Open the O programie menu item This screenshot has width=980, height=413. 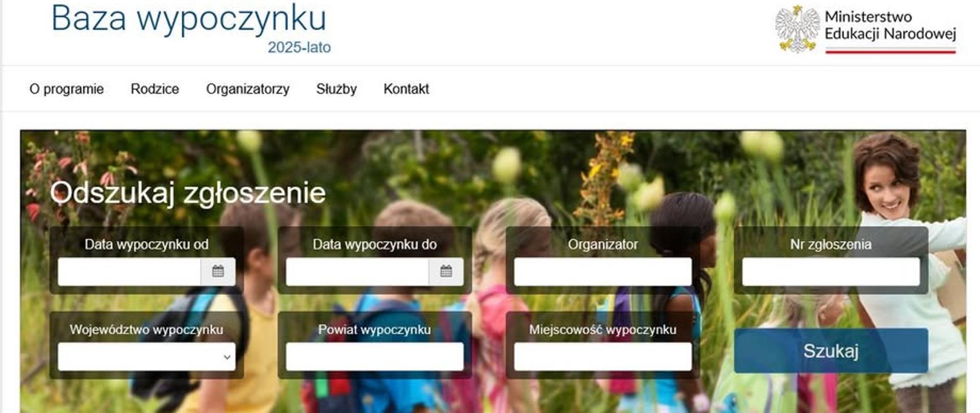coord(66,89)
